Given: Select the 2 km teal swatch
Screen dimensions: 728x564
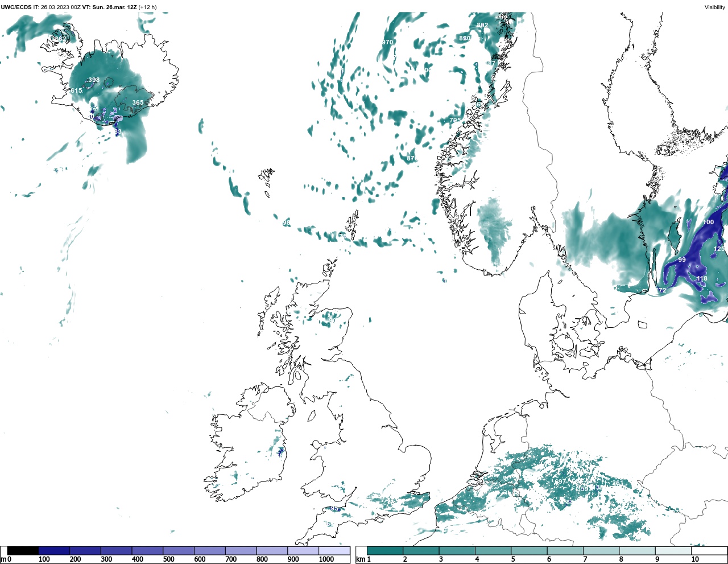Looking at the screenshot, I should tap(421, 551).
